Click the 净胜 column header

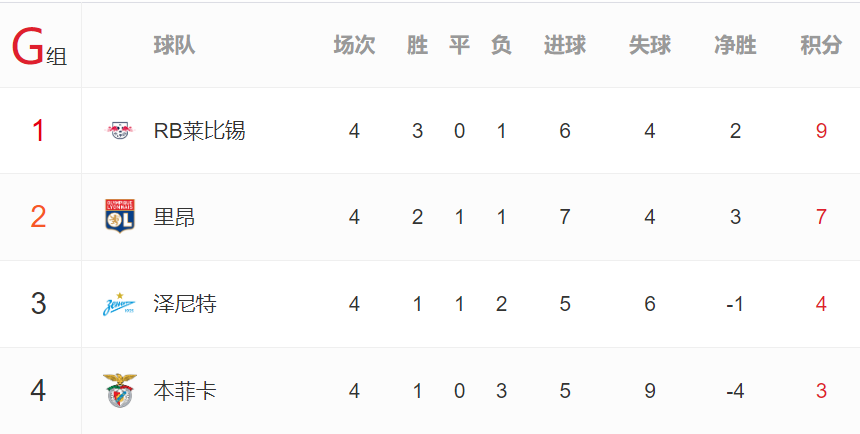[x=735, y=45]
